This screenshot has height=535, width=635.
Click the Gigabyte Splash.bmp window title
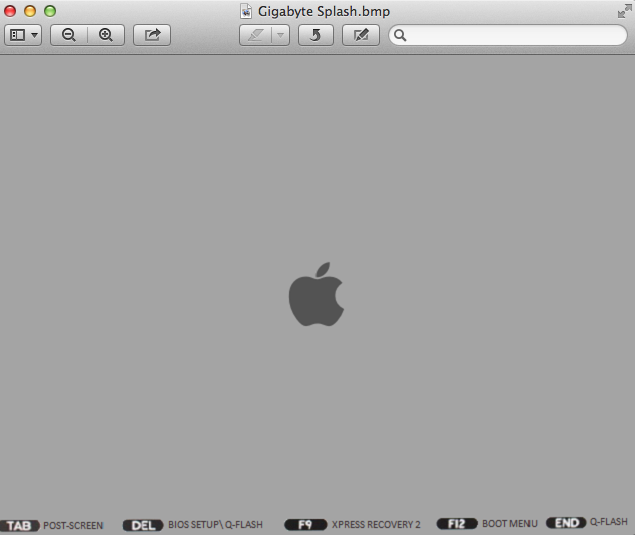point(324,11)
